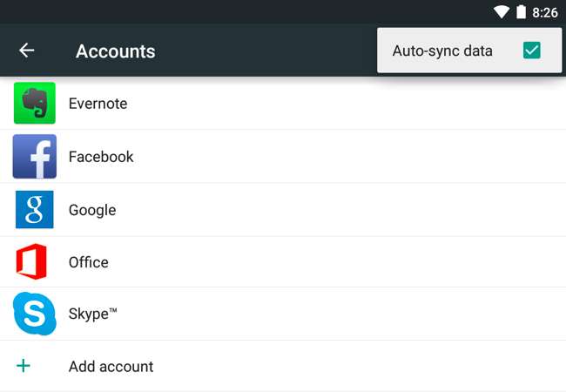Open the Office account entry
Image resolution: width=566 pixels, height=392 pixels.
pos(89,262)
